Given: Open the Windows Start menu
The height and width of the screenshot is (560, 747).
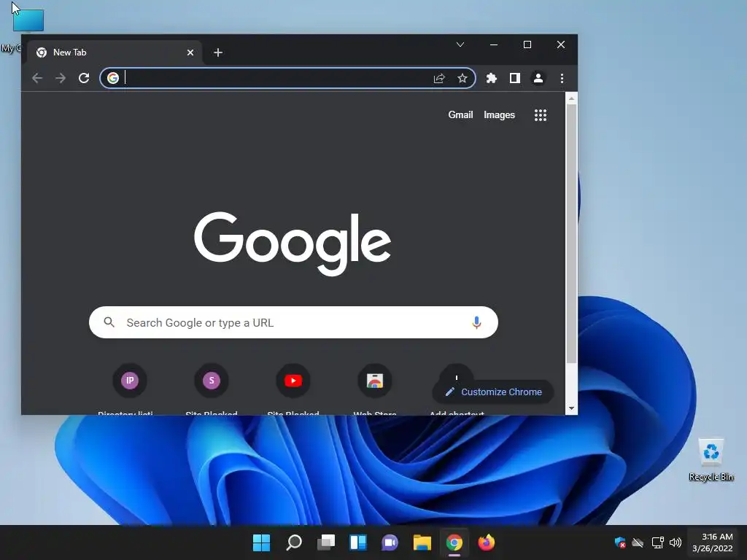Looking at the screenshot, I should 261,542.
